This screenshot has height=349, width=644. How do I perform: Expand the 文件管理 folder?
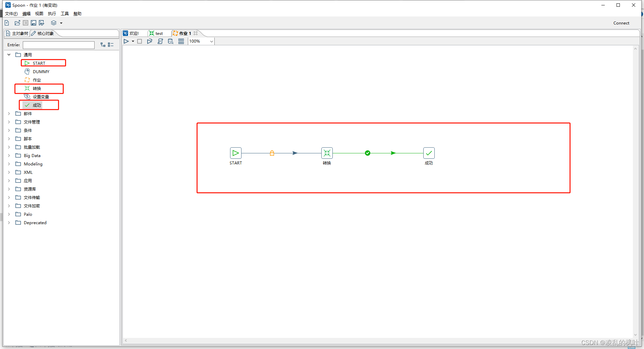pyautogui.click(x=9, y=122)
